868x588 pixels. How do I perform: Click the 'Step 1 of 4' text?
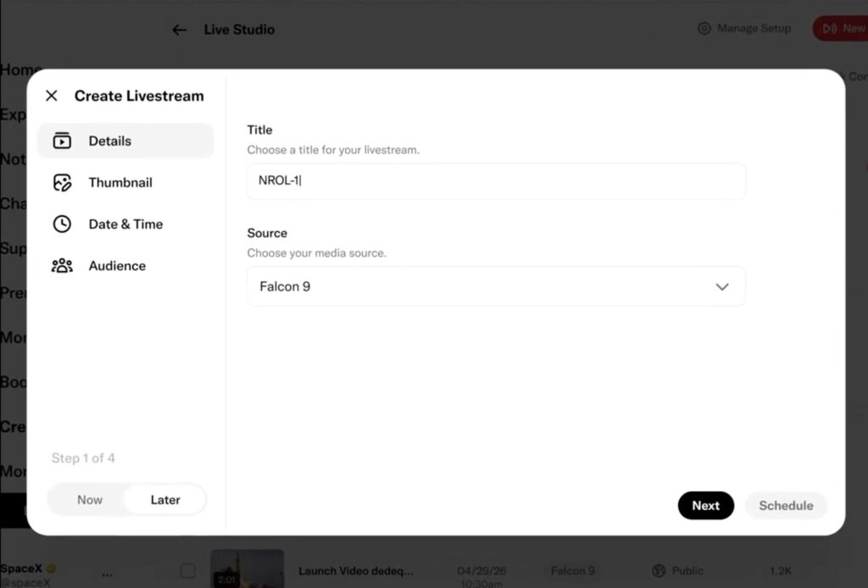point(83,458)
